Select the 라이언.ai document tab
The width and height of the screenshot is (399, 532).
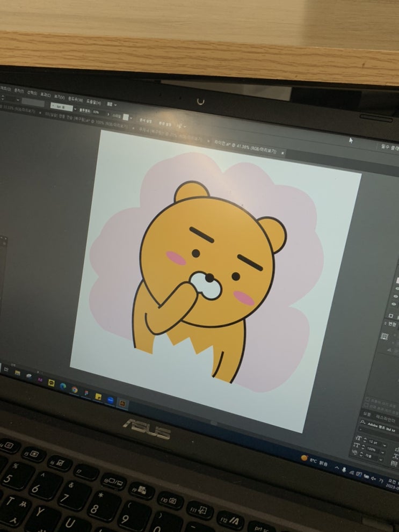245,147
